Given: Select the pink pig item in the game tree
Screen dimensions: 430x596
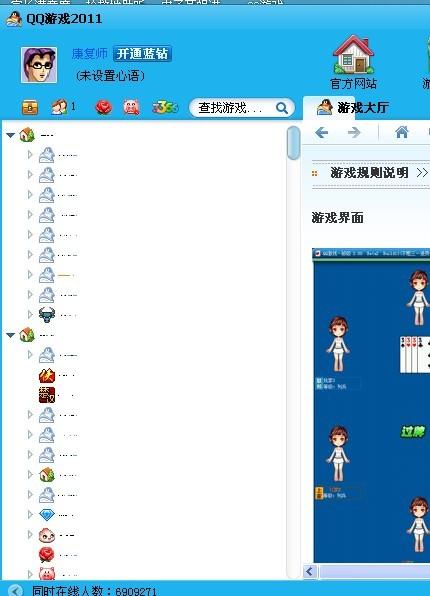Looking at the screenshot, I should point(47,574).
